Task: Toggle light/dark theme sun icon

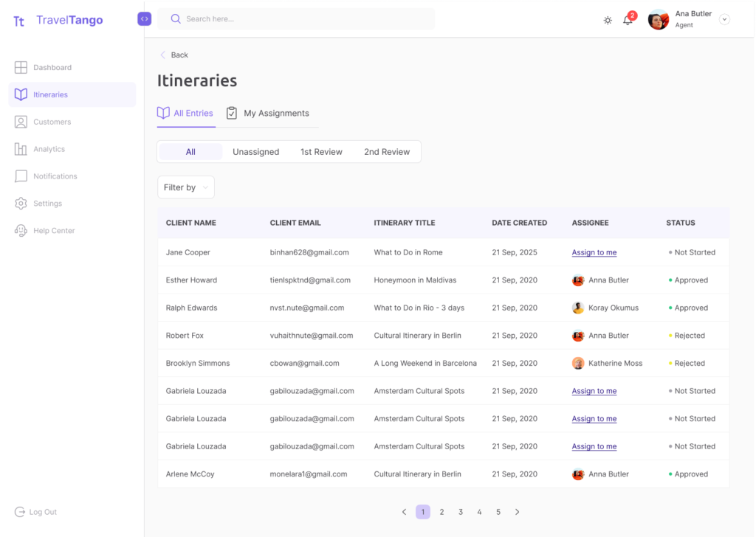Action: pos(608,20)
